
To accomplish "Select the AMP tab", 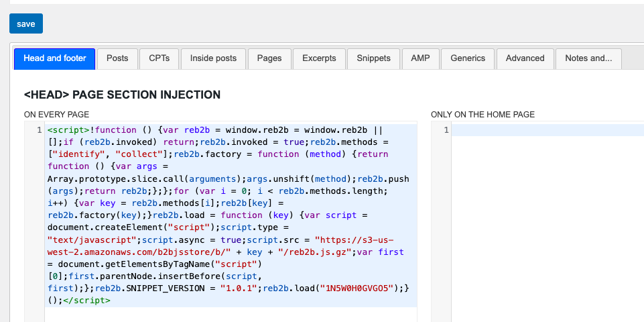I will 420,58.
